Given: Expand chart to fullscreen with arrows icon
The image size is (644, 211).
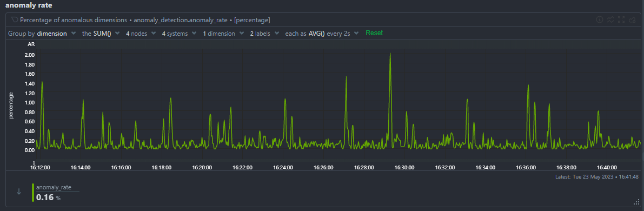Looking at the screenshot, I should (x=621, y=19).
